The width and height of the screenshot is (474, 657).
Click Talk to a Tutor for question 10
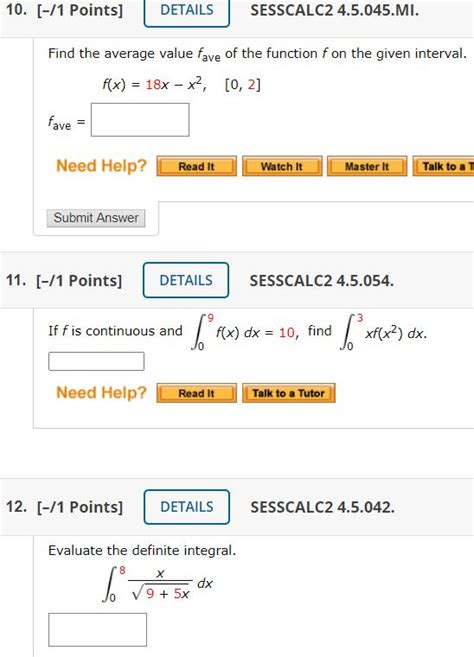pyautogui.click(x=443, y=166)
